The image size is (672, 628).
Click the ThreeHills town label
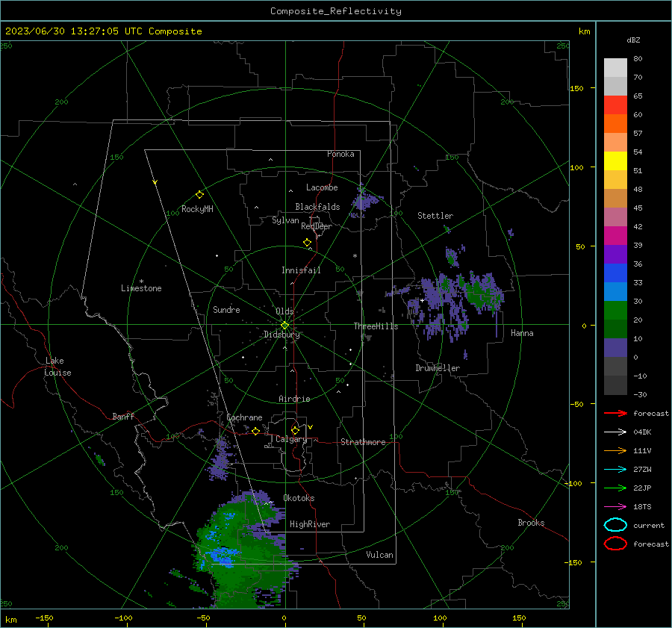coord(376,326)
